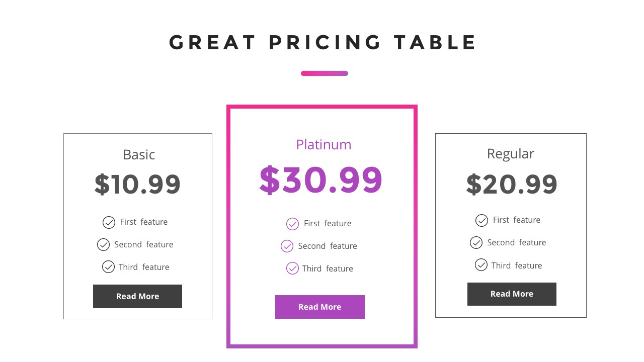Click Regular plan Third feature checkmark icon

(481, 265)
